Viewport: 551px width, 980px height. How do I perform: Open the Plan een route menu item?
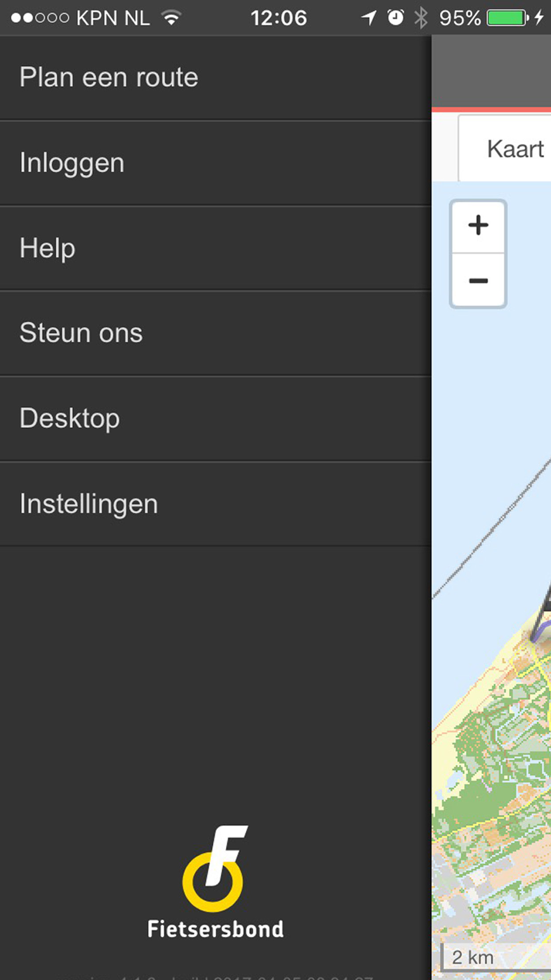[x=109, y=78]
